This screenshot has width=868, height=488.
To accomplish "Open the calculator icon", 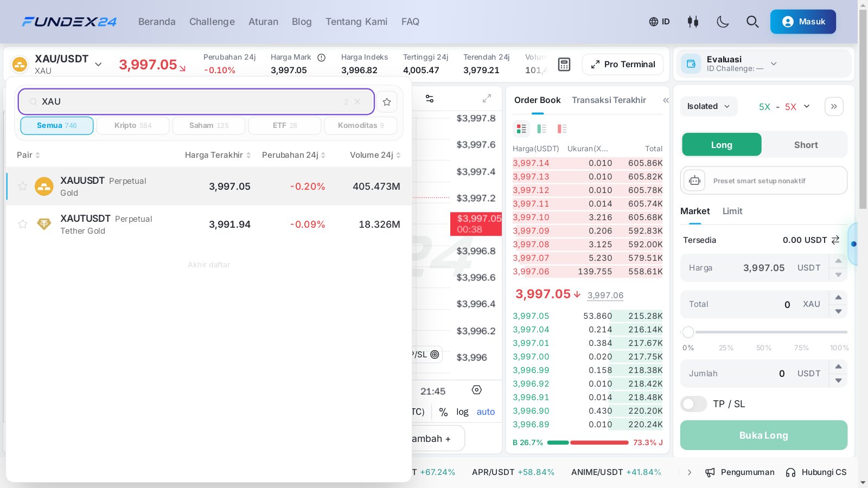I will [x=564, y=64].
